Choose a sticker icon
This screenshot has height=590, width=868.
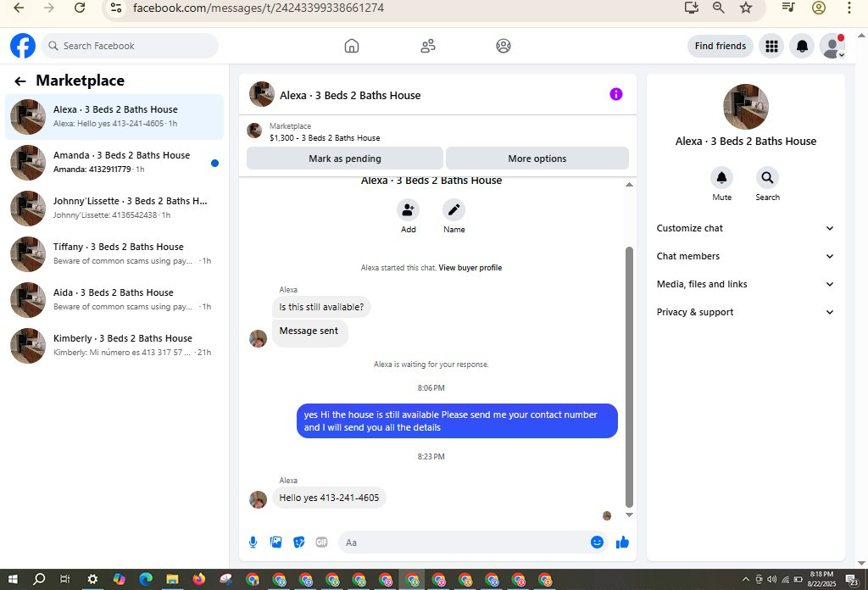click(299, 543)
